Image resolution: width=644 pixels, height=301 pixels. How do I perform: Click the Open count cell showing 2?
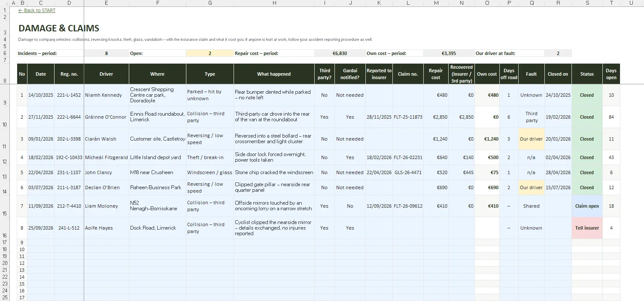tap(210, 53)
